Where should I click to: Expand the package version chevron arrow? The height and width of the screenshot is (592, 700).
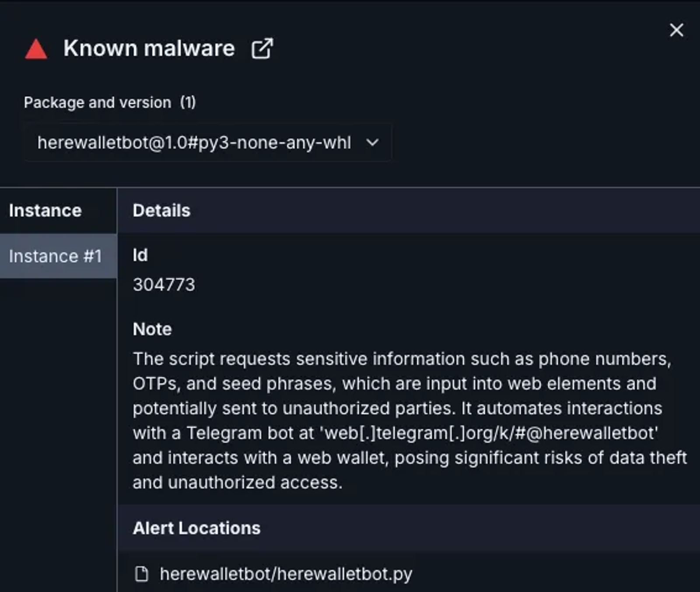pos(372,143)
